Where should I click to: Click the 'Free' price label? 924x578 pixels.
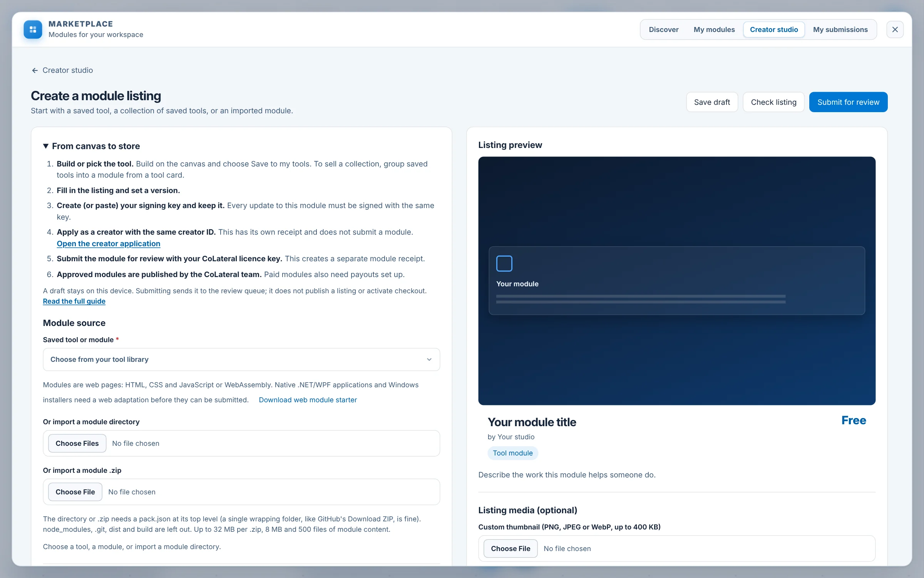point(854,420)
